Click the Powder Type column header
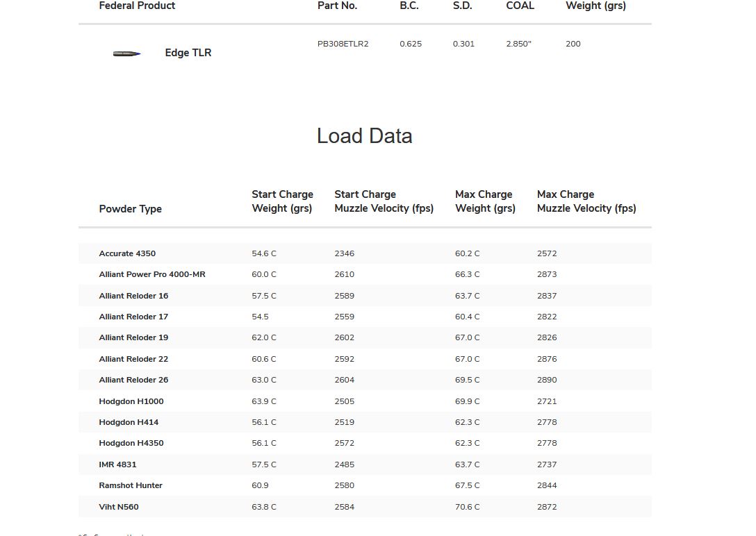The image size is (756, 536). (x=130, y=209)
